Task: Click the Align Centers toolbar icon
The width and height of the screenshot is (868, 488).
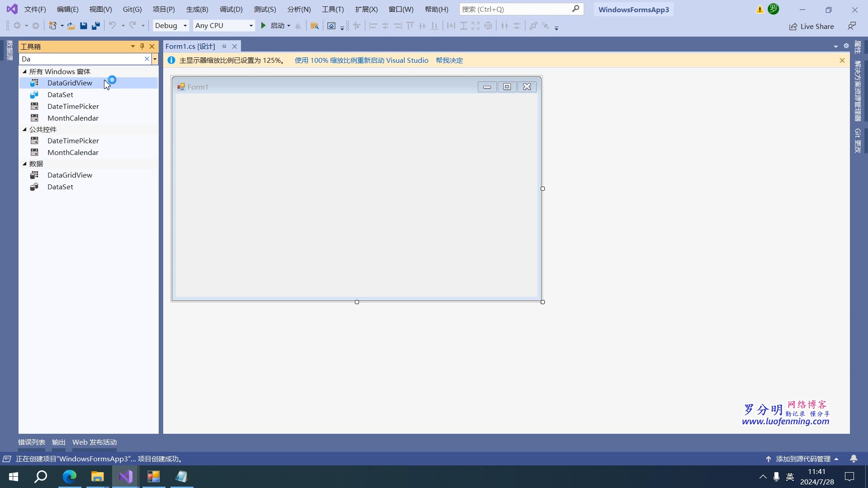Action: 385,26
